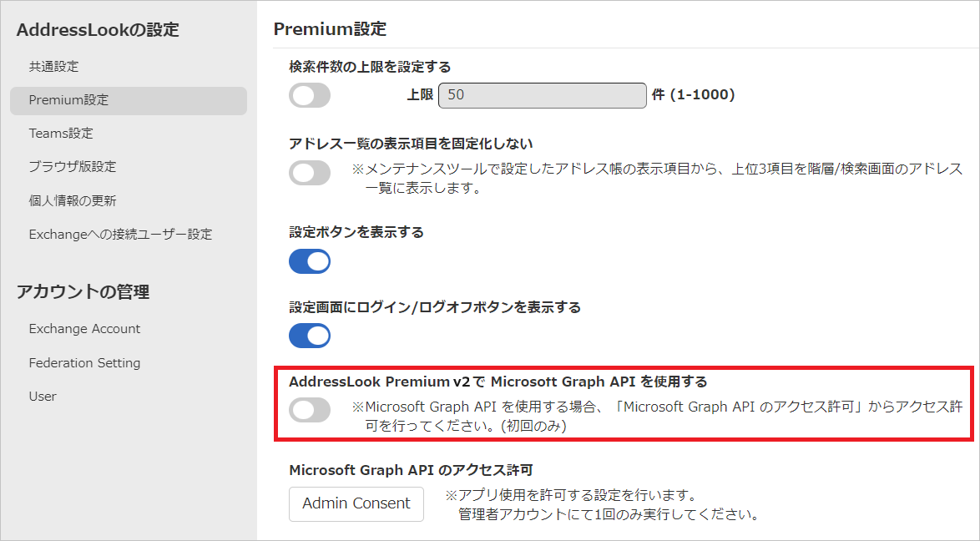Click Microsoft Graph API のアクセス許可 label
This screenshot has width=980, height=541.
tap(411, 470)
